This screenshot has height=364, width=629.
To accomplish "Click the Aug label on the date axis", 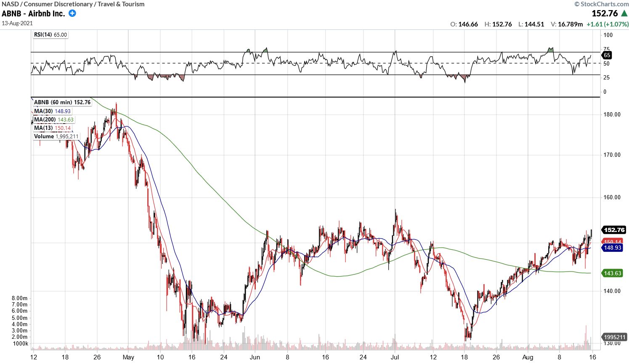I will [x=528, y=357].
